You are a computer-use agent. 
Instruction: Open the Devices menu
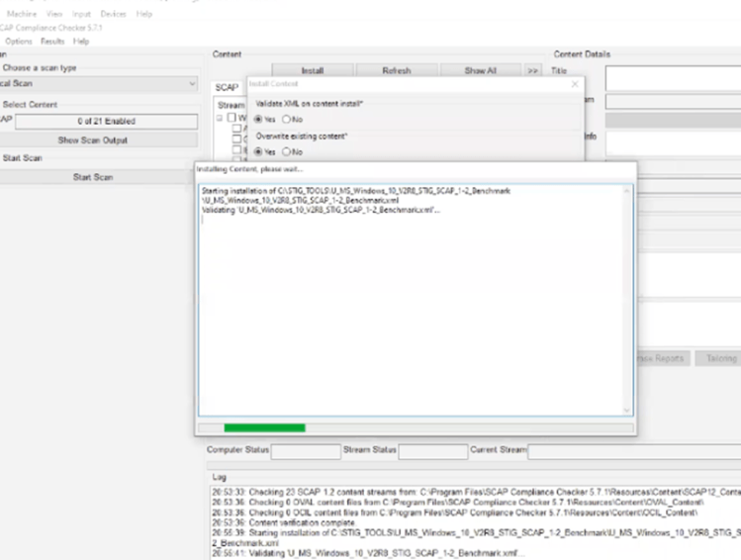(113, 14)
